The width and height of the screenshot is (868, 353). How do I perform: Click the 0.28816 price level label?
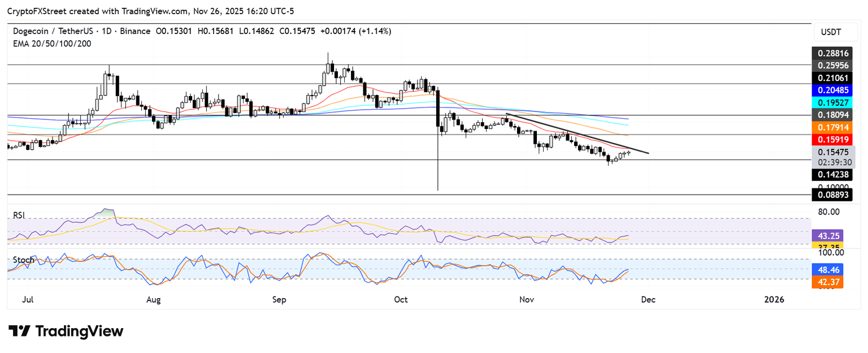click(831, 54)
